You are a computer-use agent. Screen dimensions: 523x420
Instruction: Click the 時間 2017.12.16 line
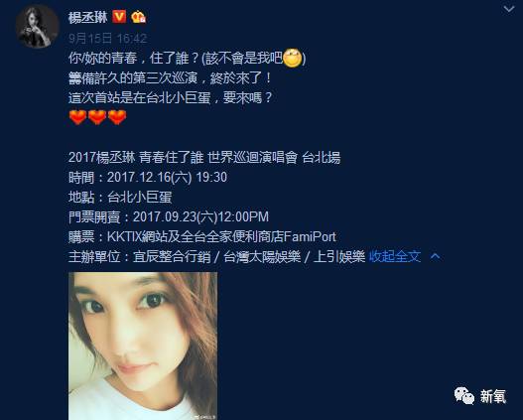click(x=148, y=177)
